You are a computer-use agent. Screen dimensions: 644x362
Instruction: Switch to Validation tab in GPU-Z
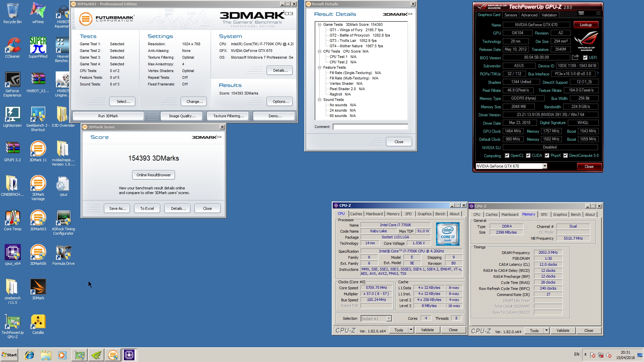549,15
